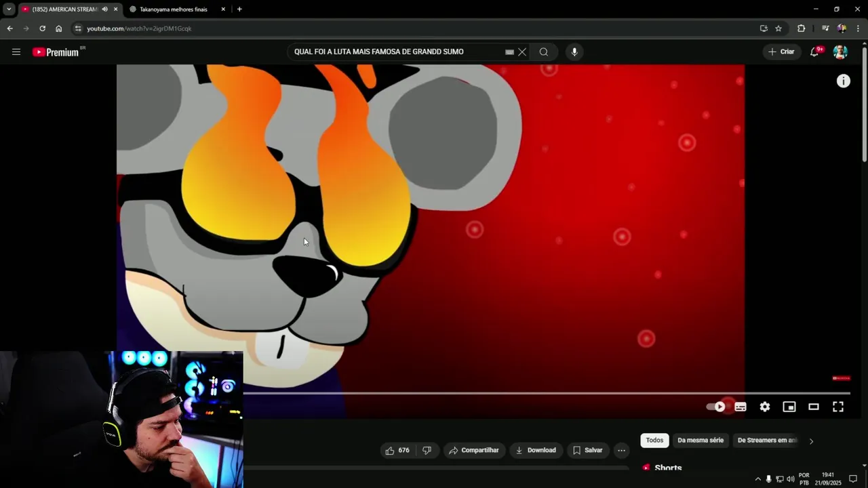The image size is (868, 488).
Task: Show video info cards icon
Action: click(843, 81)
